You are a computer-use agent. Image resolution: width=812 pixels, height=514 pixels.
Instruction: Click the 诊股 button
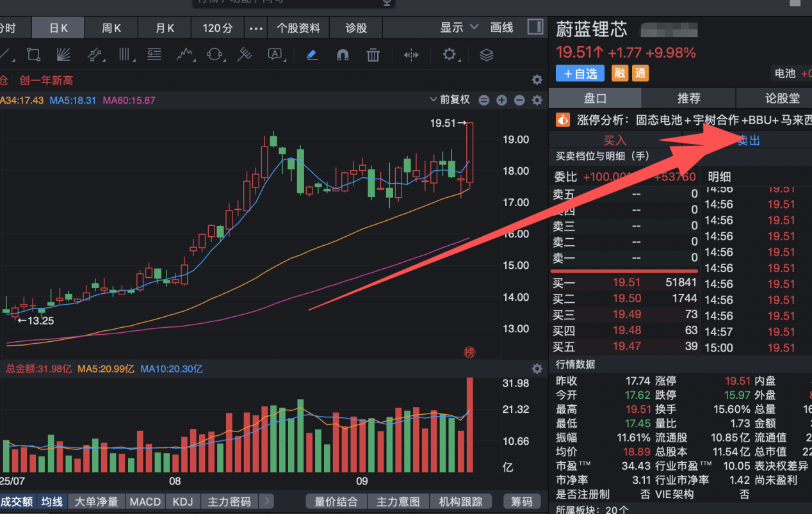(x=357, y=28)
